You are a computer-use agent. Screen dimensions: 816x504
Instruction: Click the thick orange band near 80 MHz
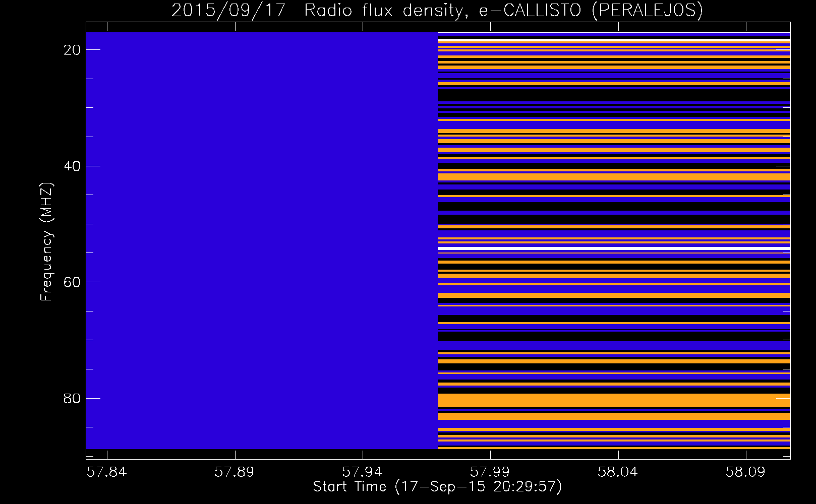pos(614,401)
